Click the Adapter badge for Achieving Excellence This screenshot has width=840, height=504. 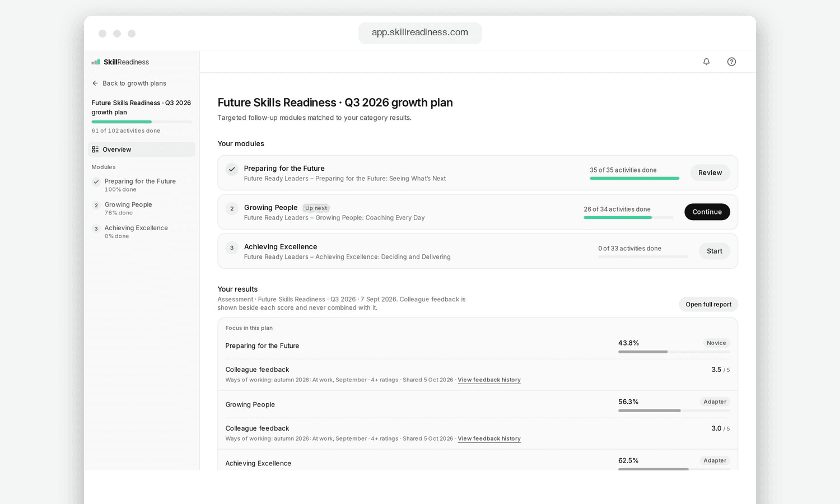point(715,460)
